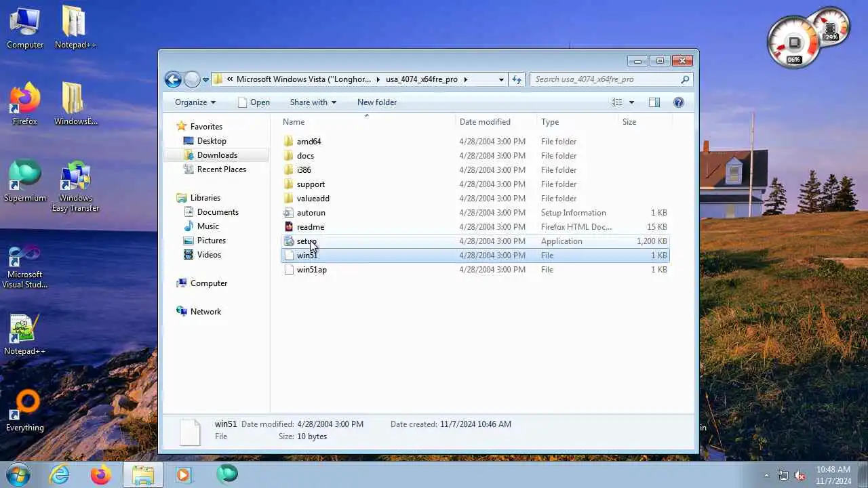Select the valueadd folder

point(475,199)
